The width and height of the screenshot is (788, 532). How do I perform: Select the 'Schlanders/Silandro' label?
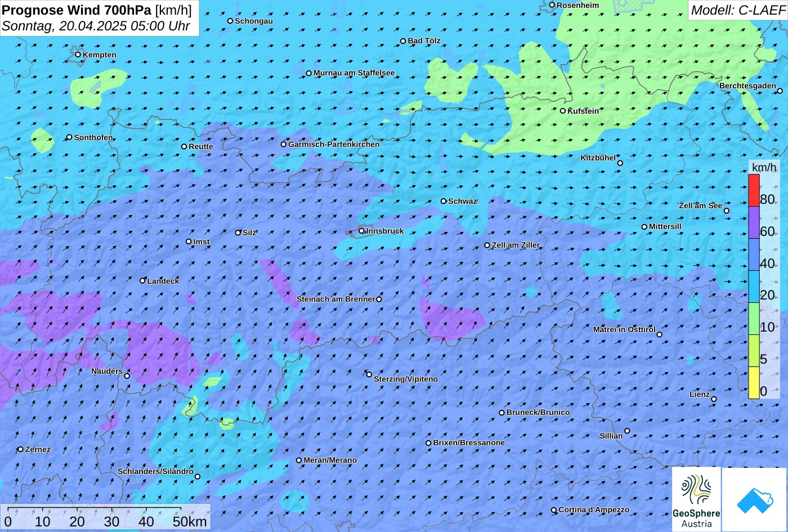[x=155, y=471]
